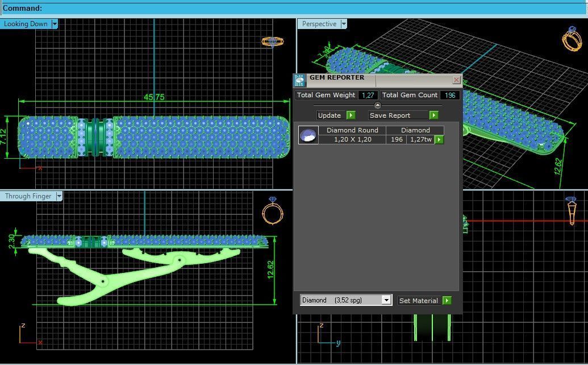Click 12.62 height dimension in Through Finger
Screen dimensions: 588x365
270,269
